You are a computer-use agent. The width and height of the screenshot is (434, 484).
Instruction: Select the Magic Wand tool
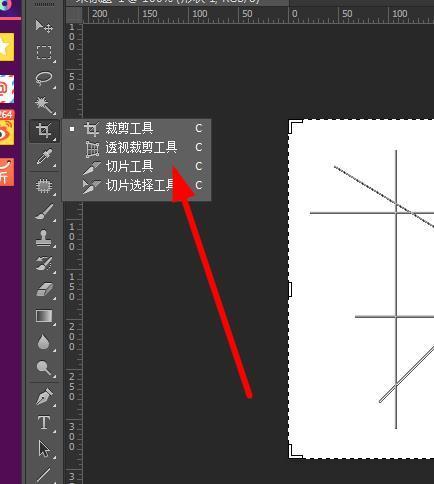coord(44,105)
